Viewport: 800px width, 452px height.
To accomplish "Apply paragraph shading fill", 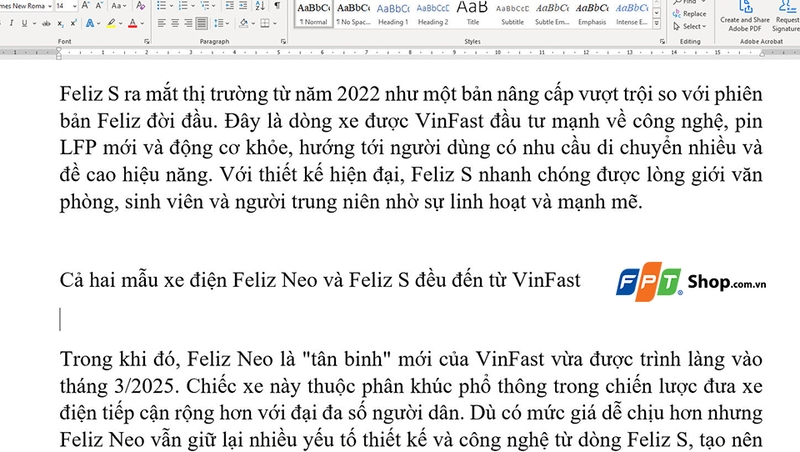I will (x=243, y=23).
